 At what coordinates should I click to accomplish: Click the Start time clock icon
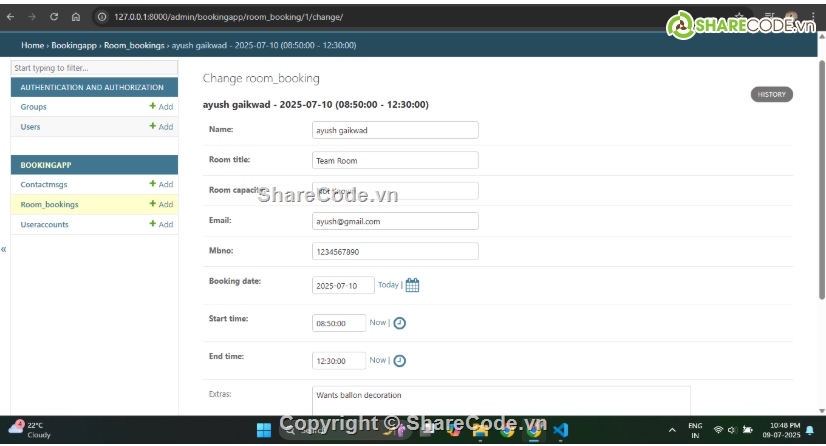pyautogui.click(x=399, y=323)
